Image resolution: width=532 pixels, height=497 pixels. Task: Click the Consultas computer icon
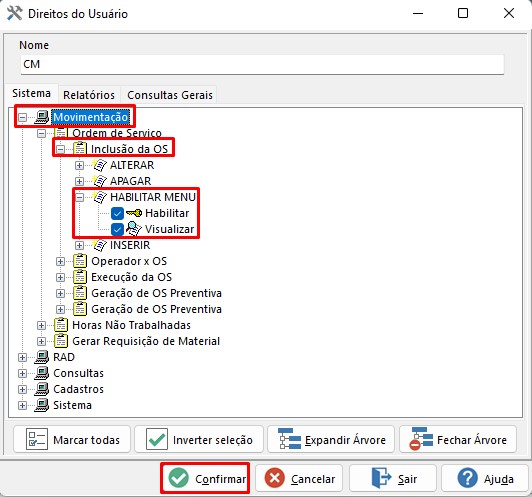(x=41, y=373)
